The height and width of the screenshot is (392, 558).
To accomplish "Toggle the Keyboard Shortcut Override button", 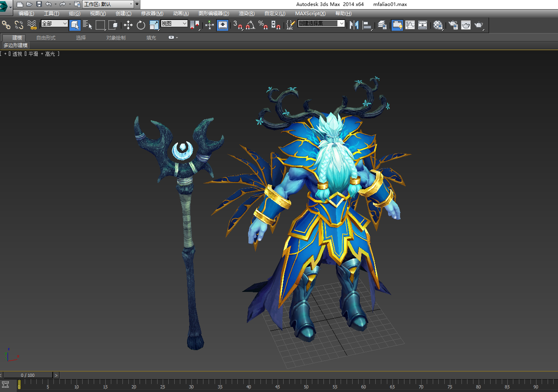I will [x=223, y=25].
